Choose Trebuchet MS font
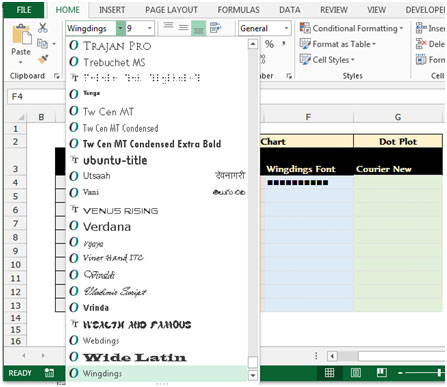Viewport: 447px width, 387px height. (x=157, y=62)
